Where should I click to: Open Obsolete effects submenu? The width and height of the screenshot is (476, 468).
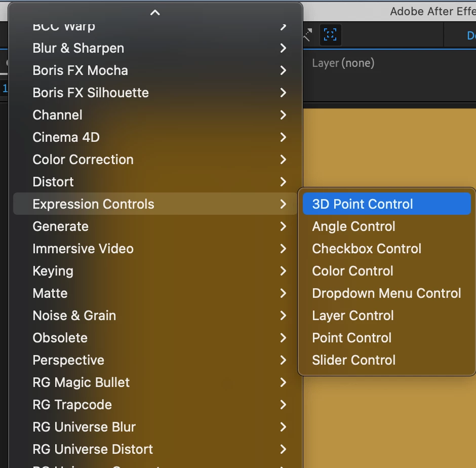[x=155, y=338]
